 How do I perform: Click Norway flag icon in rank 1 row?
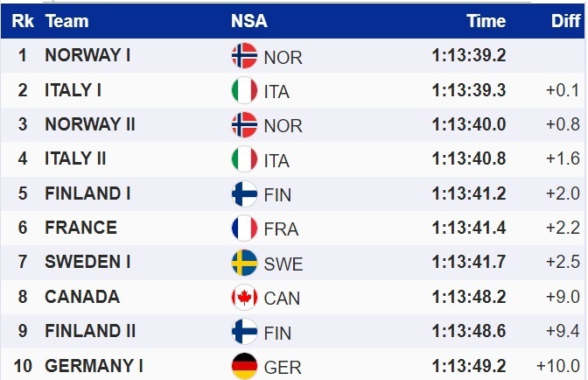(x=244, y=56)
